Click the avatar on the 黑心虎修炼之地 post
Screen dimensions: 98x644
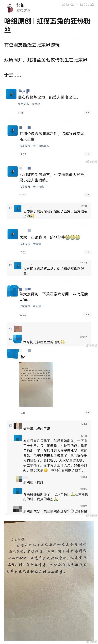pos(11,94)
